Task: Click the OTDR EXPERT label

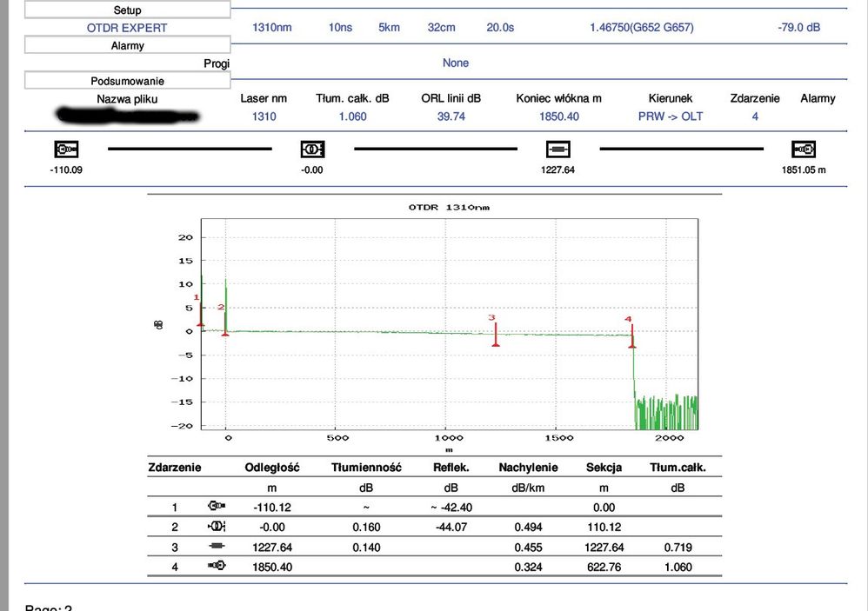Action: 127,28
